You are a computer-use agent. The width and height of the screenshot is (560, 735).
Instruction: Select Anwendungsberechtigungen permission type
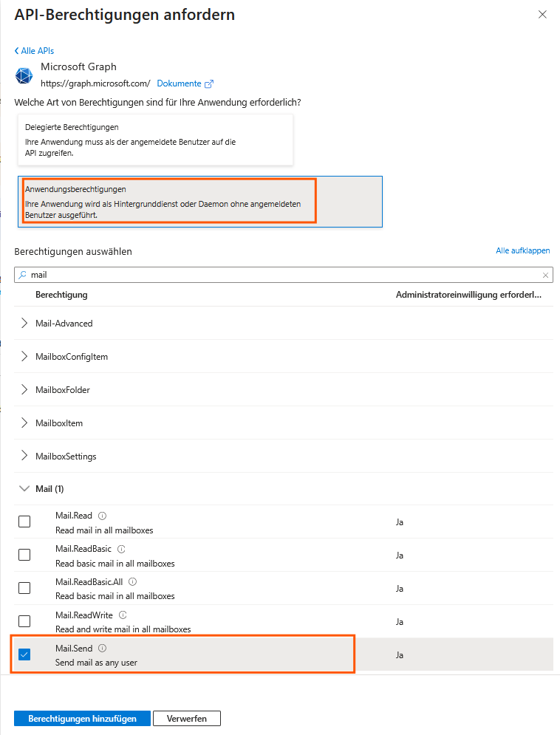coord(199,202)
